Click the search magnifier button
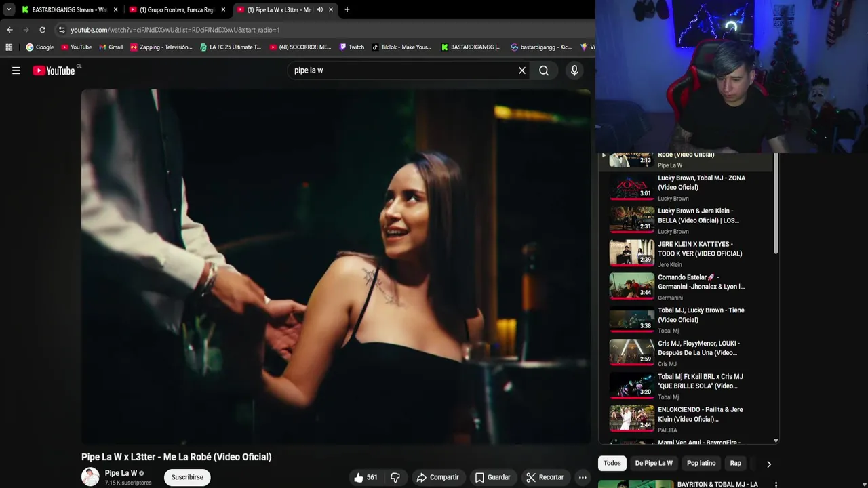 (x=544, y=70)
